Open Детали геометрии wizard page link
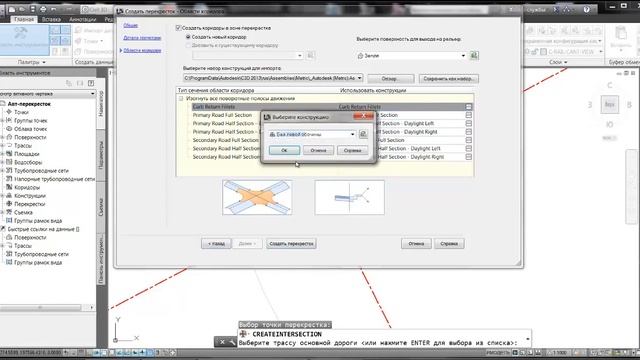 [x=142, y=38]
